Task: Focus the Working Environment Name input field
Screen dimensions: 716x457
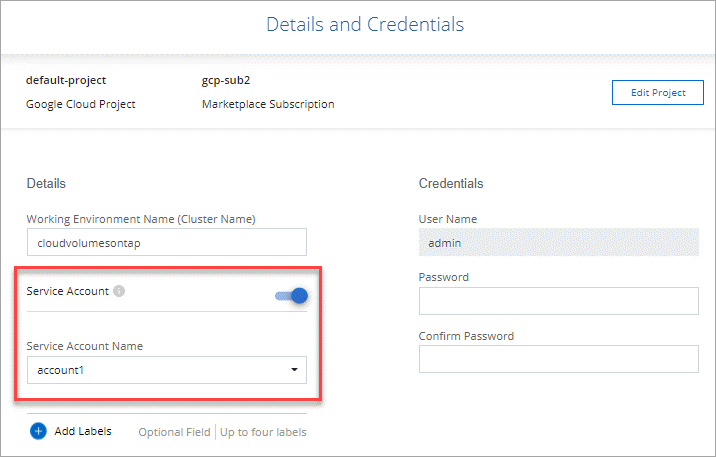Action: pyautogui.click(x=166, y=242)
